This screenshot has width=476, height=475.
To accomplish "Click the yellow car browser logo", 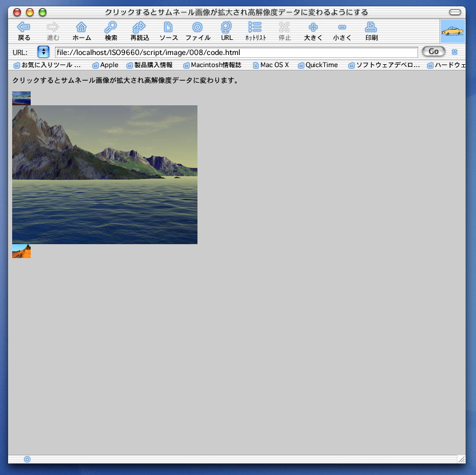I will [x=452, y=31].
